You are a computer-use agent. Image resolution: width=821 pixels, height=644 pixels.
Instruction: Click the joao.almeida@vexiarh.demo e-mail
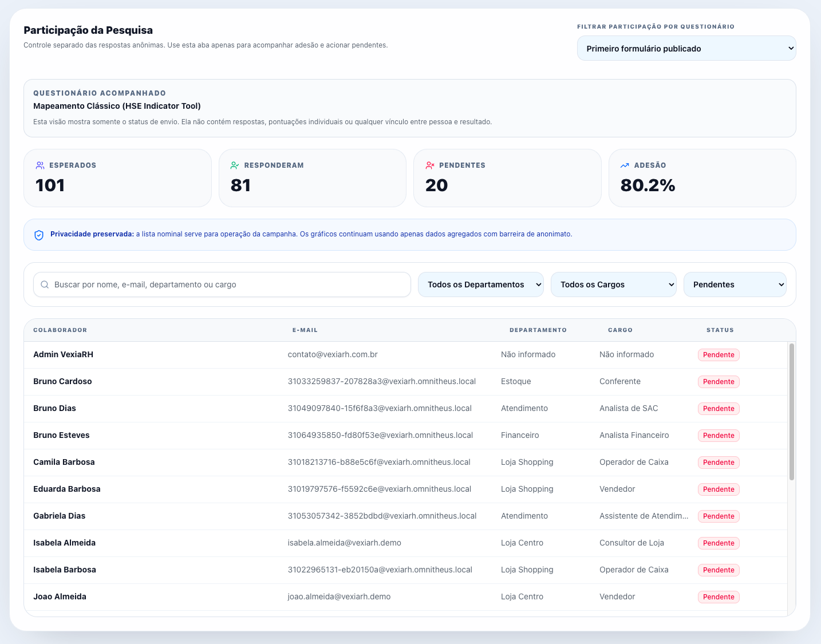(x=339, y=596)
